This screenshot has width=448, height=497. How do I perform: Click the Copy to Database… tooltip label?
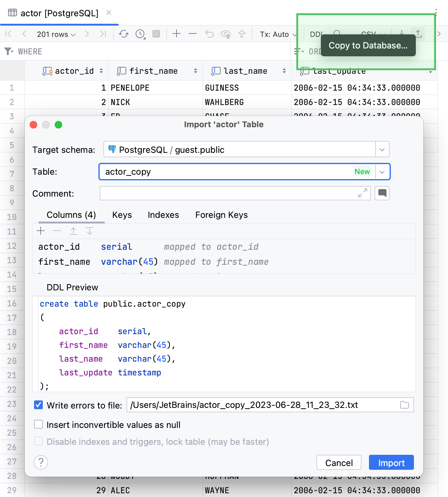368,45
